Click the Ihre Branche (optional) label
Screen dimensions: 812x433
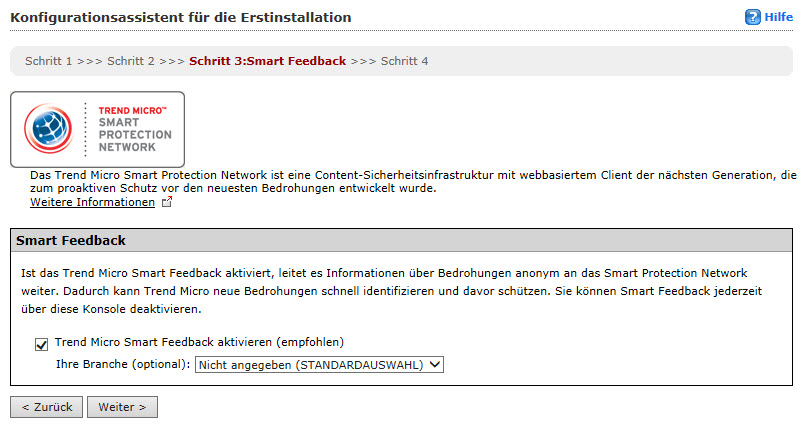(x=122, y=365)
